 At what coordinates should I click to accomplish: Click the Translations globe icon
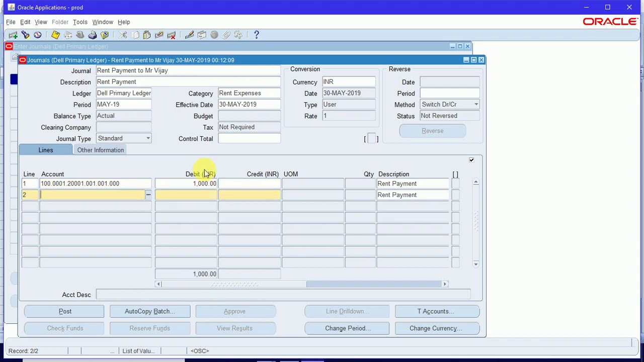(x=214, y=35)
